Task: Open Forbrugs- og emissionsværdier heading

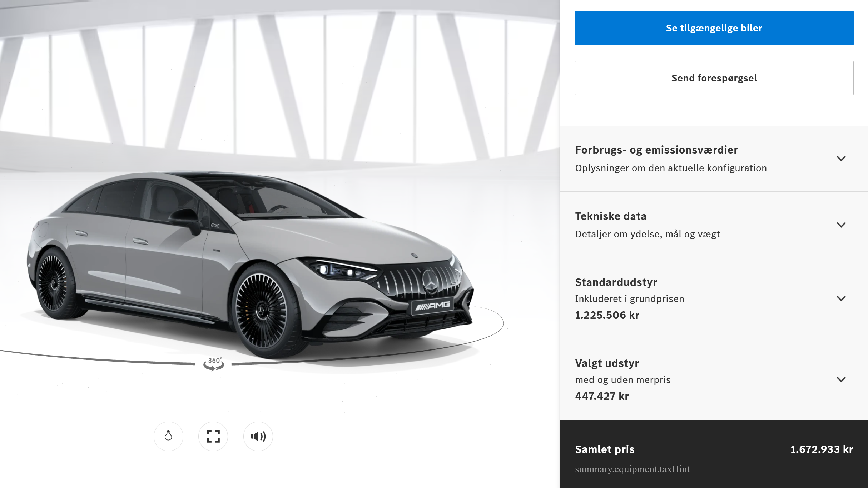Action: click(656, 150)
